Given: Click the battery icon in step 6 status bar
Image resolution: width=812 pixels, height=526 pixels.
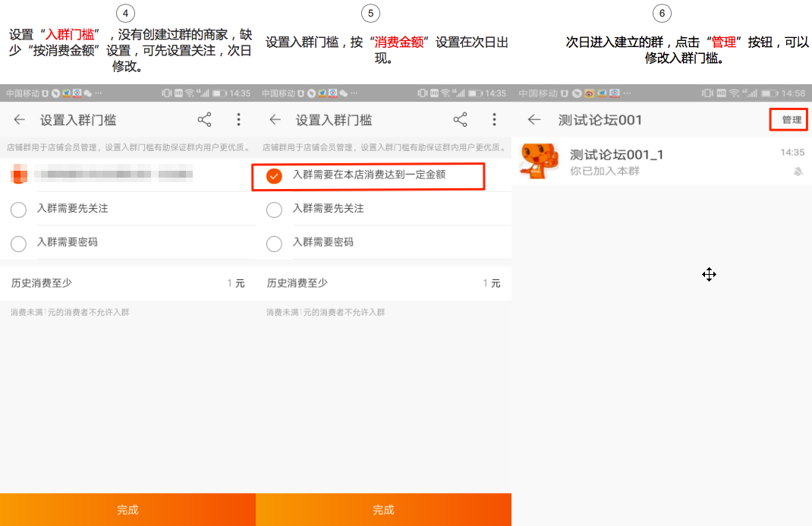Looking at the screenshot, I should 770,93.
